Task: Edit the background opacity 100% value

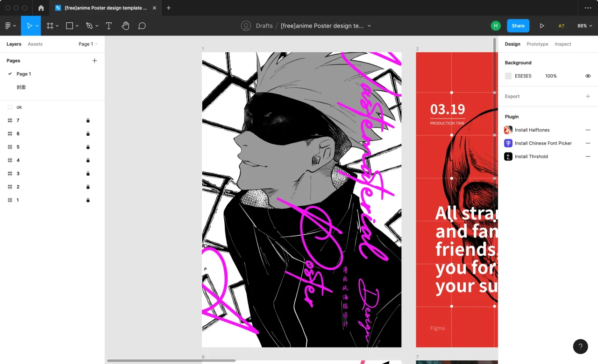Action: (x=551, y=76)
